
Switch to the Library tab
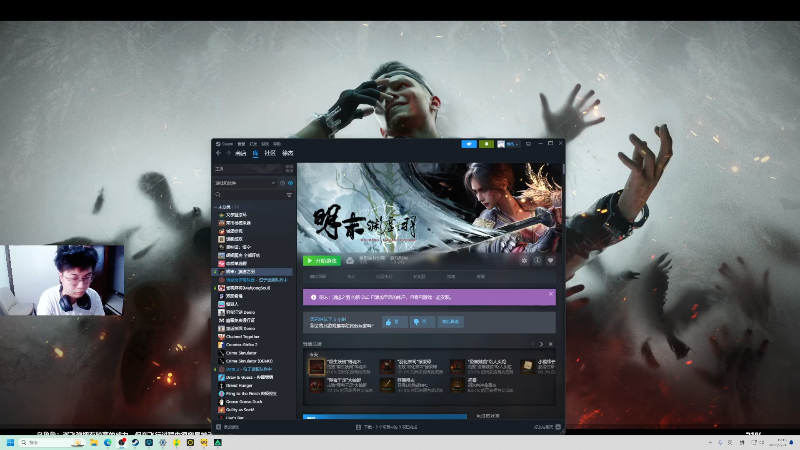tap(255, 153)
